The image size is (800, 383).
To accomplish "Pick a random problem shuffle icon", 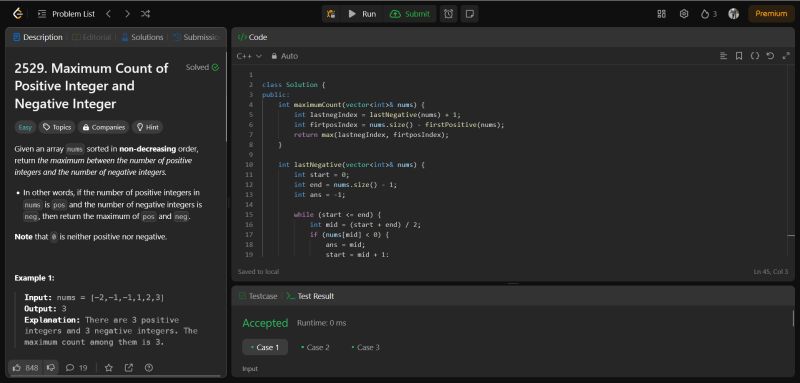I will pyautogui.click(x=145, y=14).
